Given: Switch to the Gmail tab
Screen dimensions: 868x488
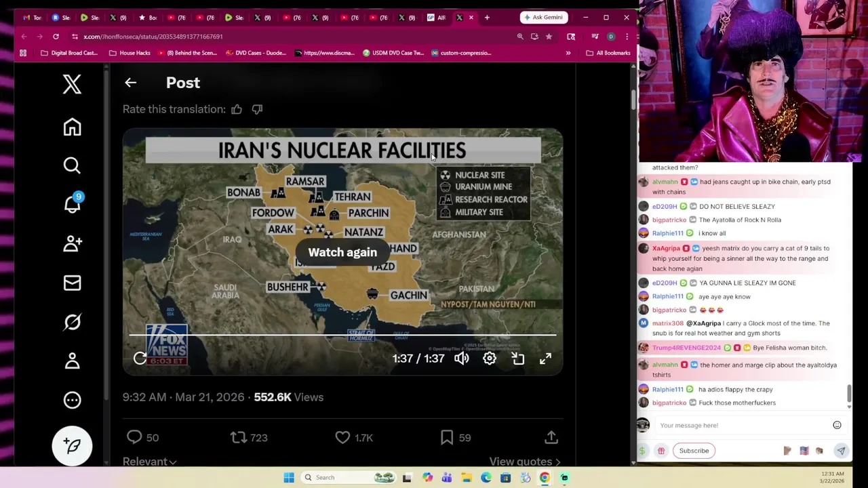Looking at the screenshot, I should [x=32, y=18].
